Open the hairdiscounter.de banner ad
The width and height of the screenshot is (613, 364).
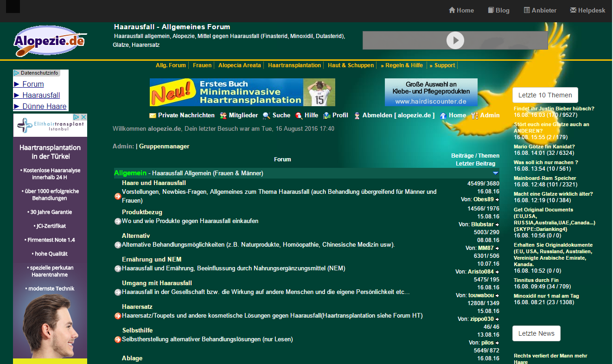pos(431,92)
